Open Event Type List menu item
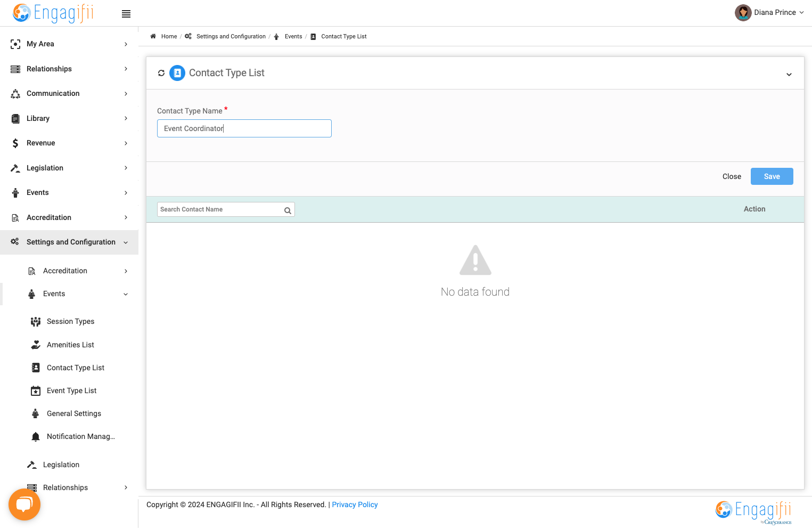Image resolution: width=812 pixels, height=529 pixels. coord(72,391)
